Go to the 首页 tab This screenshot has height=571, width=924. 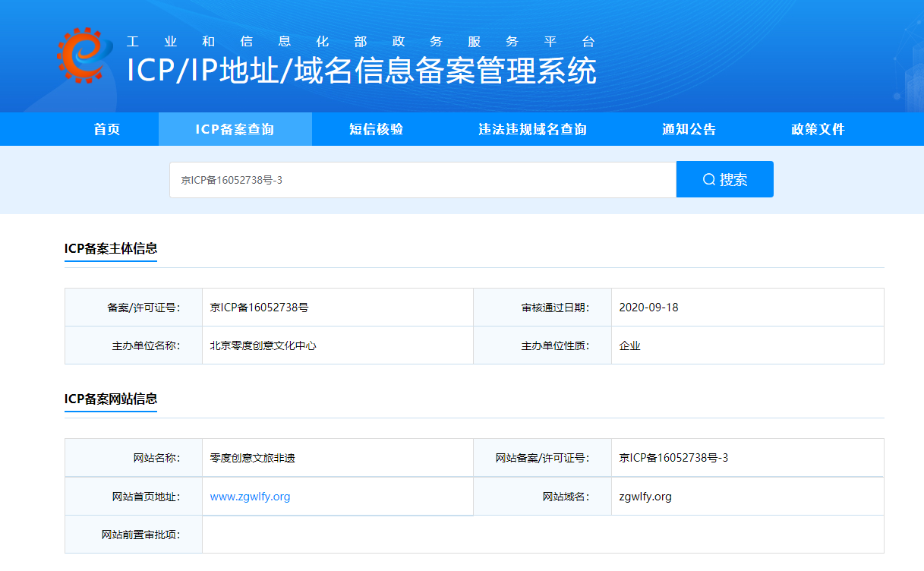click(x=107, y=129)
